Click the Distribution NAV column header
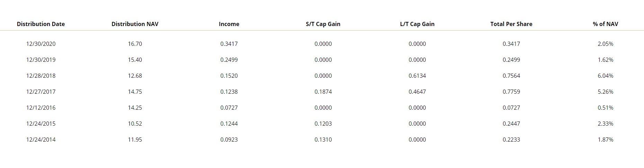This screenshot has height=168, width=644. coord(135,24)
